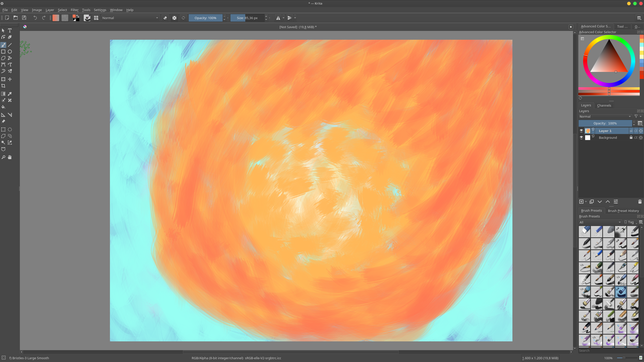The image size is (644, 362).
Task: Open toolbar blending mode Normal dropdown
Action: pos(130,18)
